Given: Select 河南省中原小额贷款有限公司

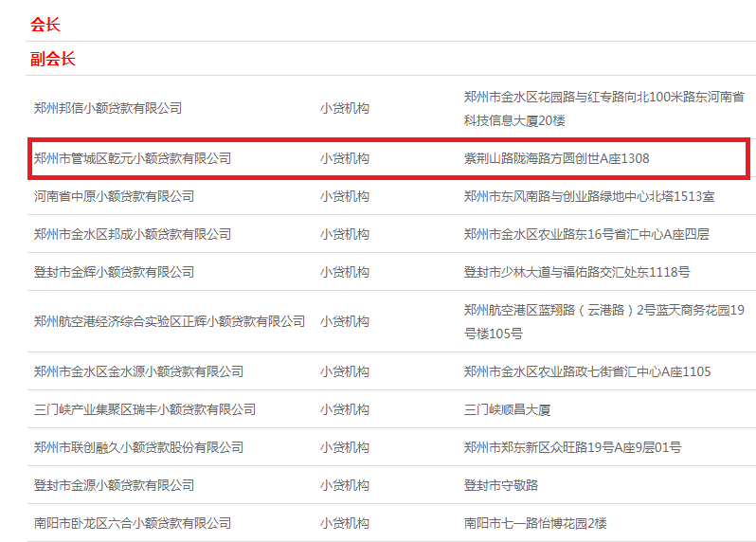Looking at the screenshot, I should point(114,196).
